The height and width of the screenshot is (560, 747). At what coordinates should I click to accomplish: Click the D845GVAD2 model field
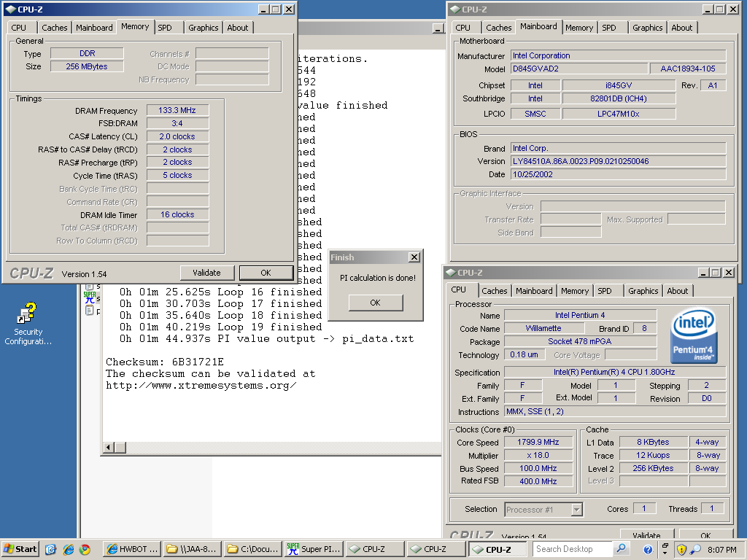(579, 69)
